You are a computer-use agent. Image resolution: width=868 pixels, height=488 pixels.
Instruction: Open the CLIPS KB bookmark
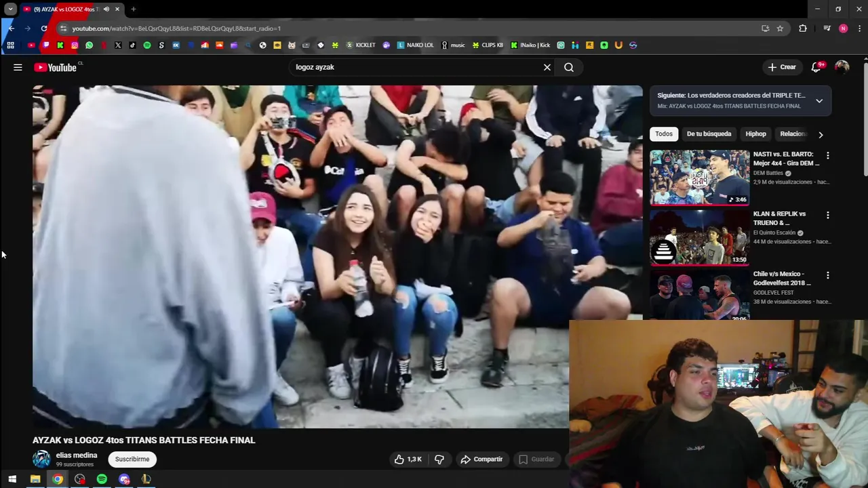coord(488,45)
